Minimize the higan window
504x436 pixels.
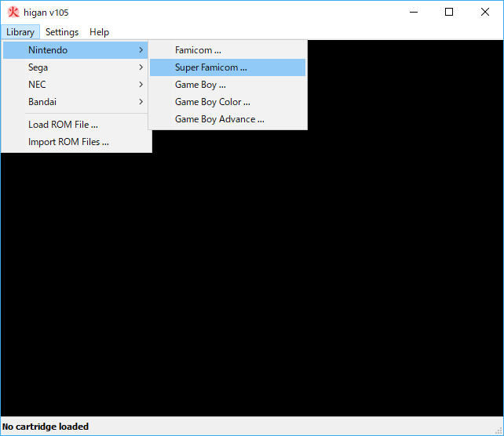[x=413, y=13]
